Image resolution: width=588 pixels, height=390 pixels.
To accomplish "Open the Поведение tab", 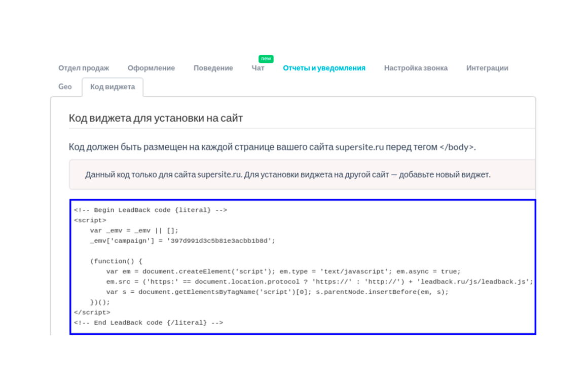I will tap(213, 68).
